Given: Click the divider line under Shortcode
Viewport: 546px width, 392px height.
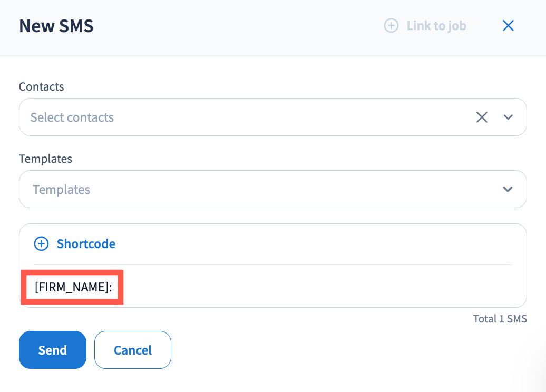Looking at the screenshot, I should 272,264.
